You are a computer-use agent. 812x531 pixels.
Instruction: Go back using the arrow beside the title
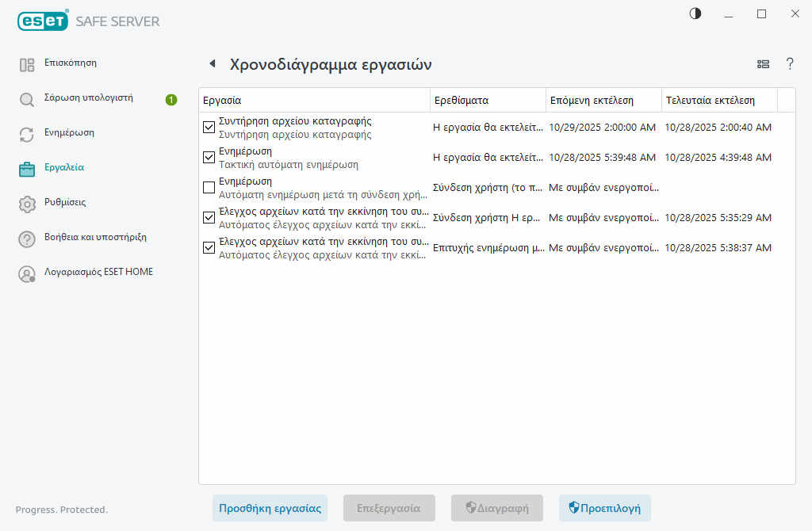tap(212, 64)
